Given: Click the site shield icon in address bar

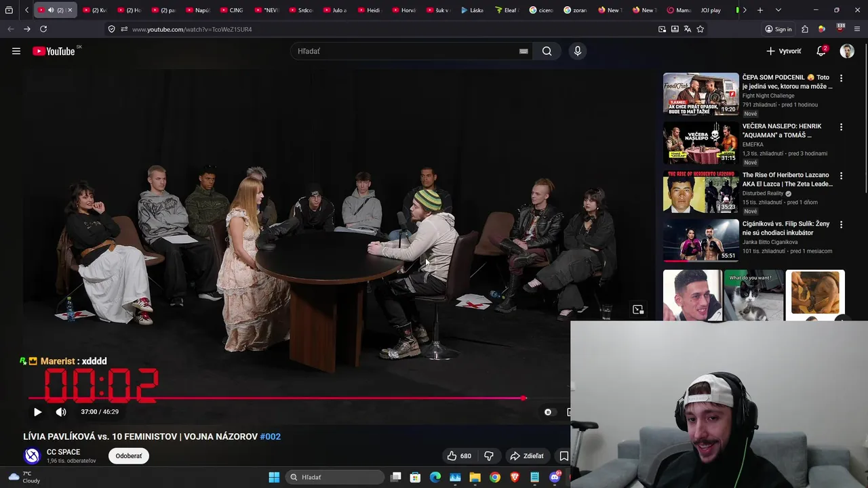Looking at the screenshot, I should pyautogui.click(x=111, y=29).
